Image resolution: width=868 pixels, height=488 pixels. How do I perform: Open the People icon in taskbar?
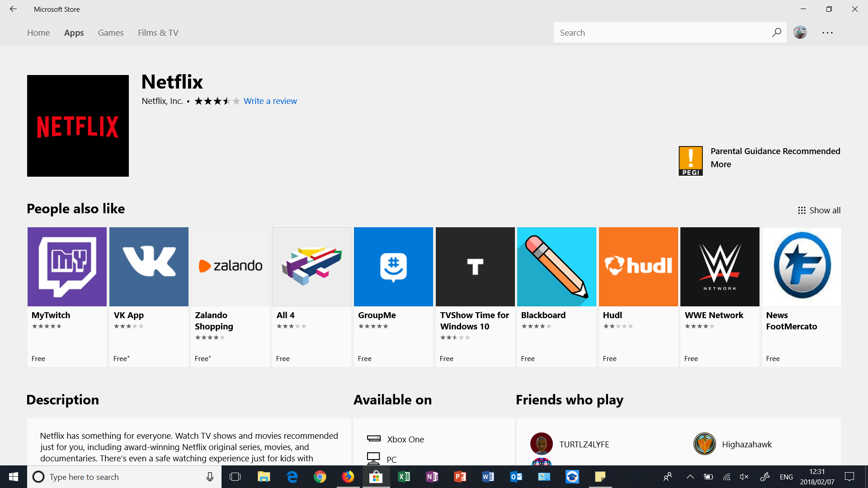[x=668, y=477]
